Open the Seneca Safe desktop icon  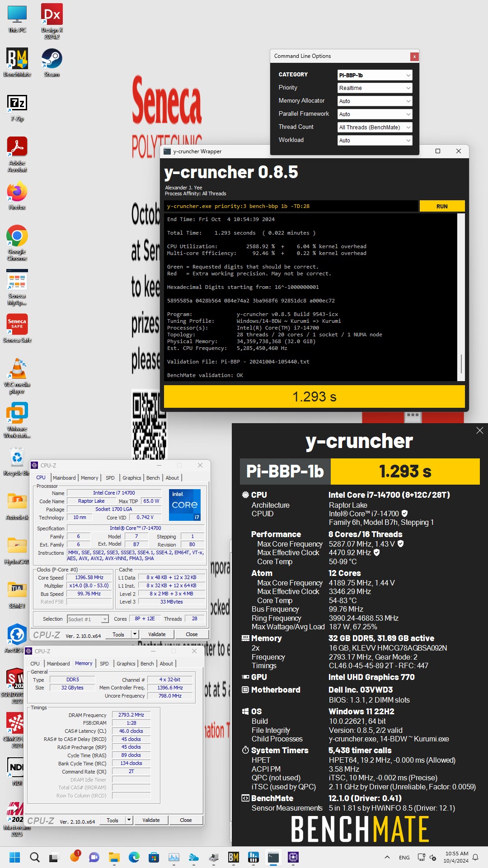click(17, 328)
